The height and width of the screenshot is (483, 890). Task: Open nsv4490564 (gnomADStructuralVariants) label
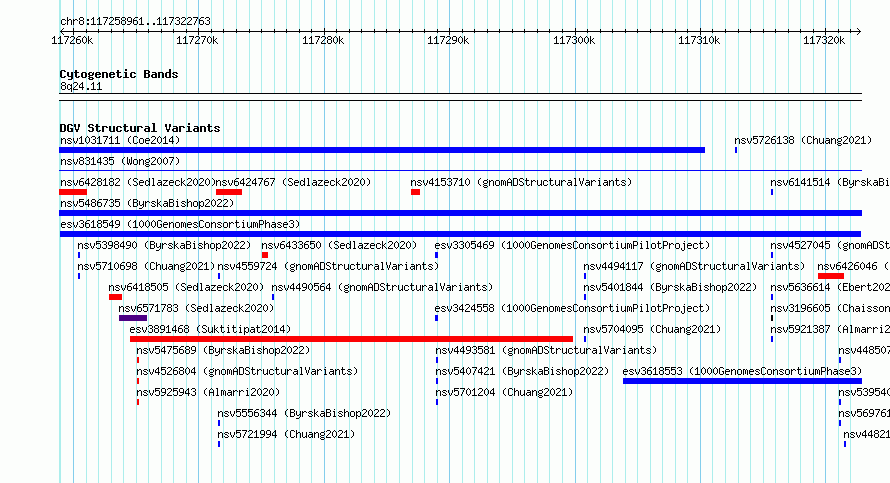coord(382,287)
